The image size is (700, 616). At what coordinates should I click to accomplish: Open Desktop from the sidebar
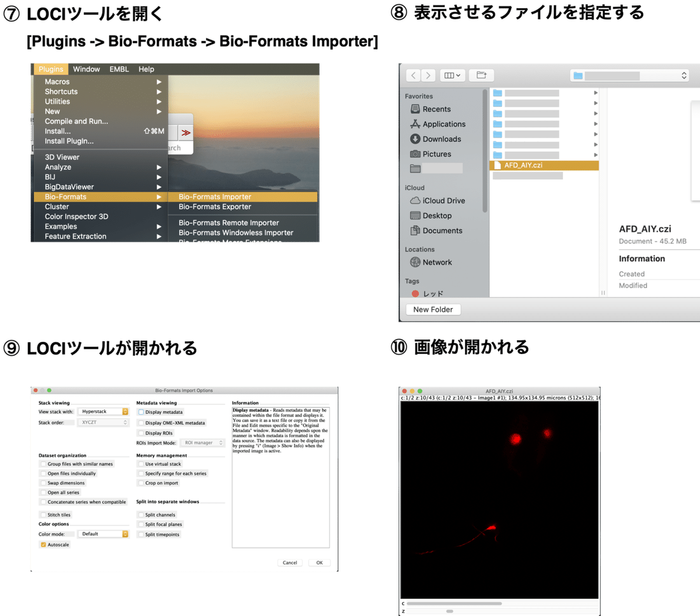click(x=430, y=216)
